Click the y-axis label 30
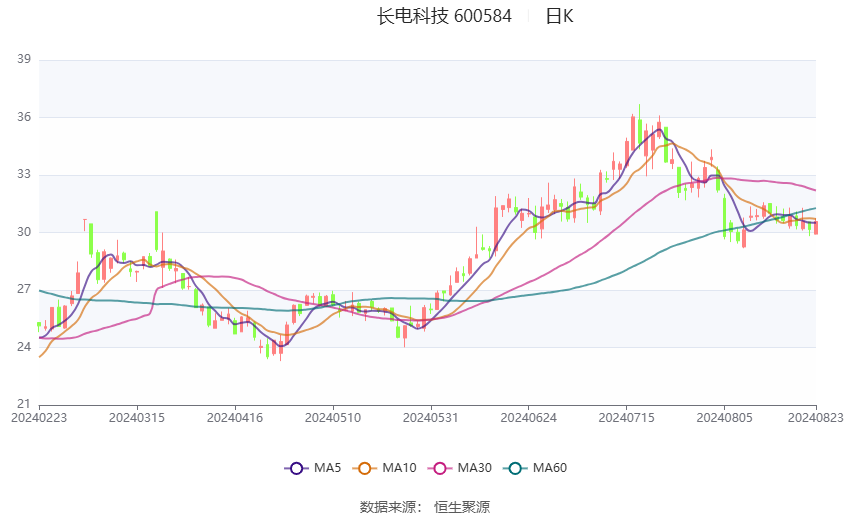 click(x=24, y=232)
